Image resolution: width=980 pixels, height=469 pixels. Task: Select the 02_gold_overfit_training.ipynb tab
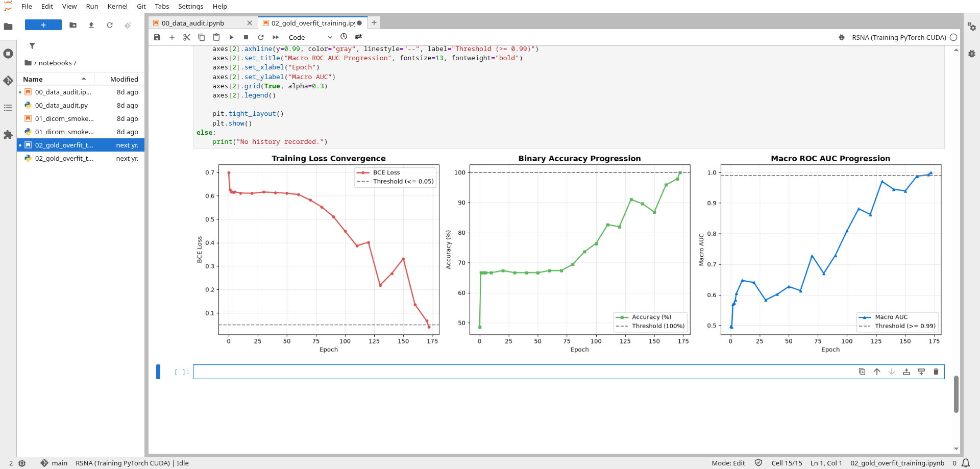click(312, 23)
